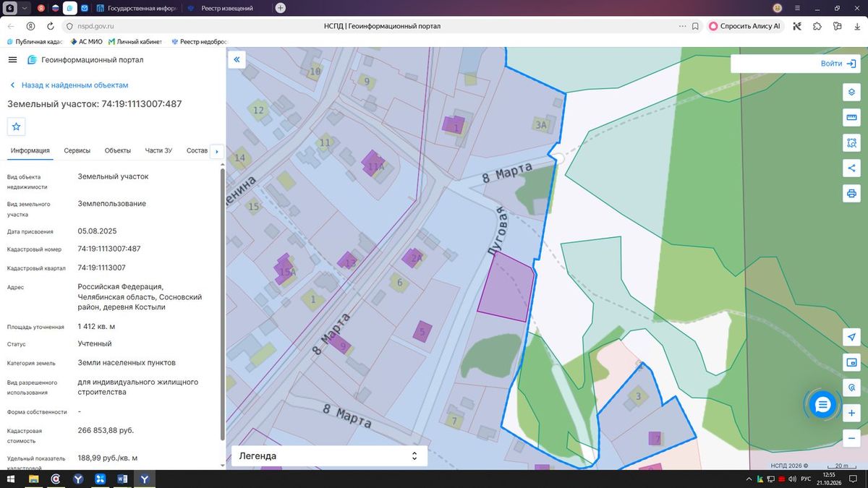This screenshot has height=488, width=868.
Task: Select the purple highlighted parcel on map
Action: pos(506,287)
